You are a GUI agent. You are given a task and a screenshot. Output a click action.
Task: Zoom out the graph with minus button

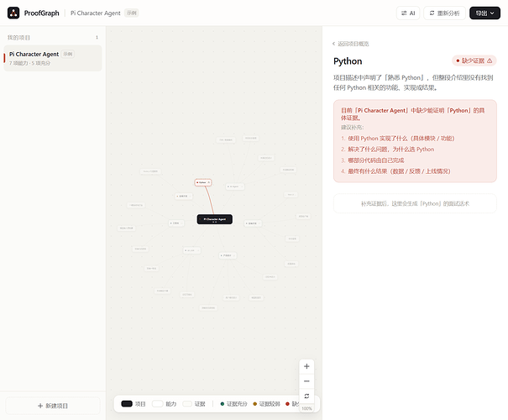[x=306, y=381]
